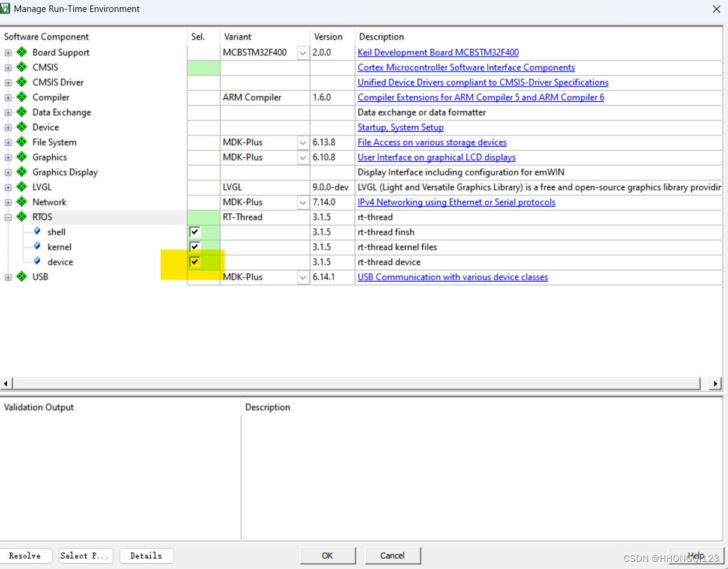Click the Keil app icon in title bar
728x569 pixels.
coord(6,8)
